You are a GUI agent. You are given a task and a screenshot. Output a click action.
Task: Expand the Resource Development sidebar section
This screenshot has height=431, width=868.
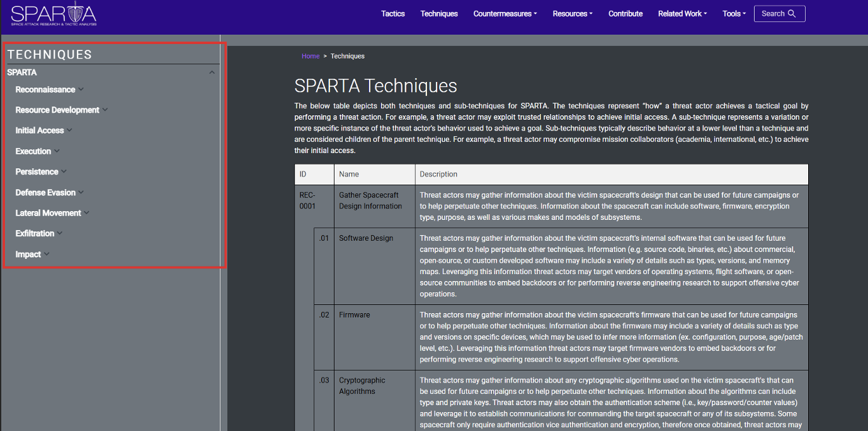(x=62, y=110)
